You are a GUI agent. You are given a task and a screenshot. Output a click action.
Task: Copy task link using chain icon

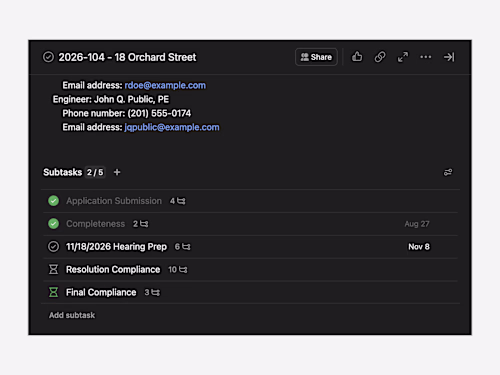pos(380,57)
